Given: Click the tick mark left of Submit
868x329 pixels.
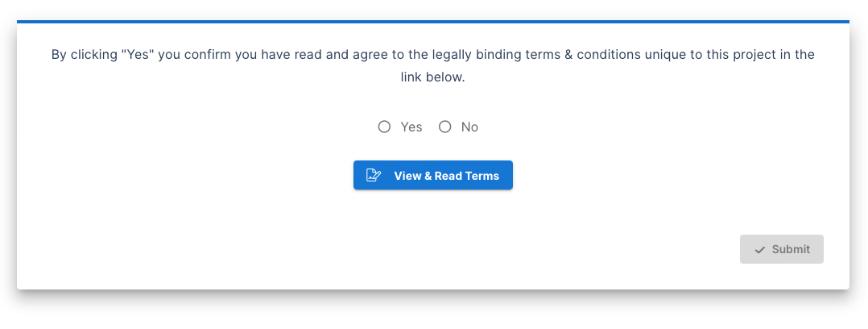Looking at the screenshot, I should coord(760,250).
